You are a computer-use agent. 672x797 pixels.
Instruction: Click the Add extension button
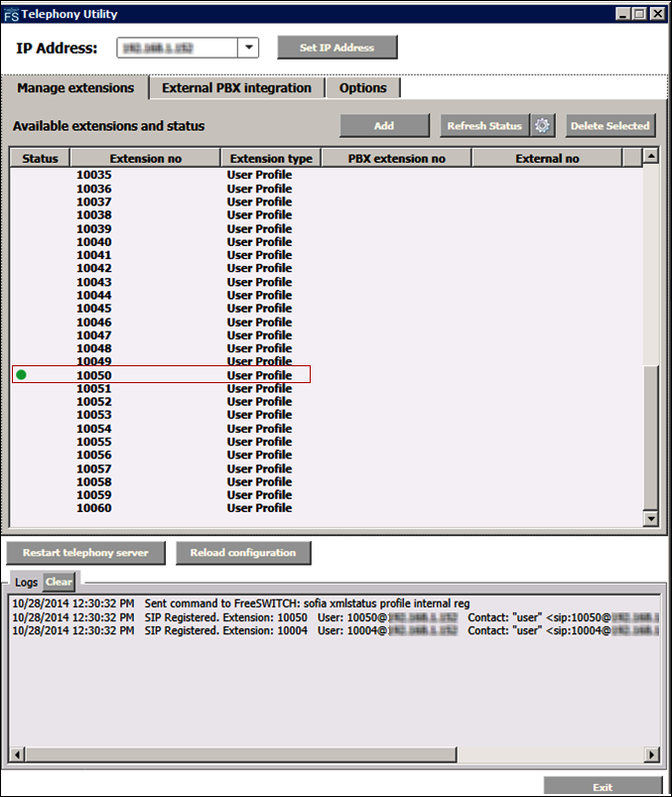coord(384,126)
